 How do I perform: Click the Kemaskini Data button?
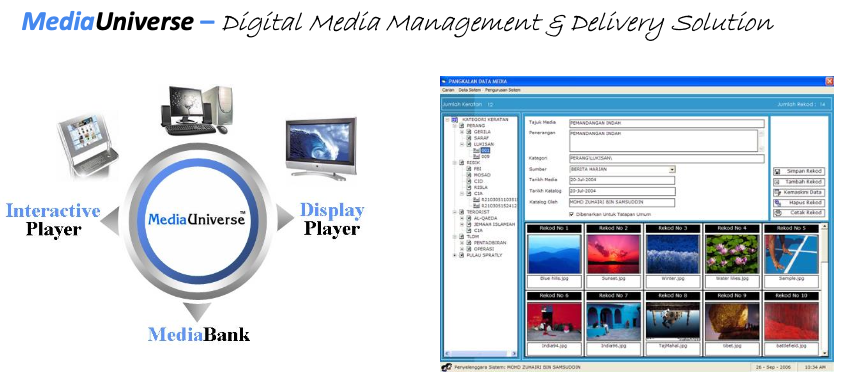798,192
